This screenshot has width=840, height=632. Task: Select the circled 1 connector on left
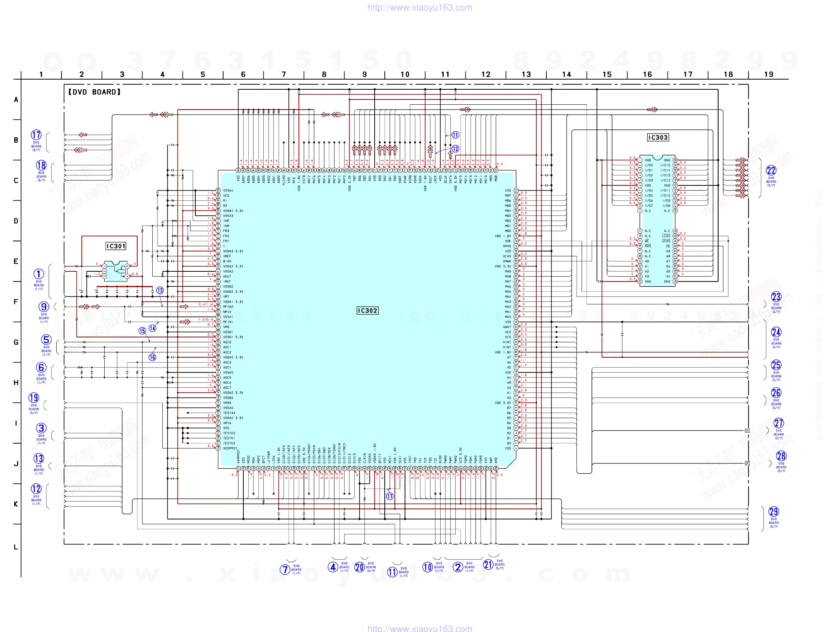tap(39, 274)
